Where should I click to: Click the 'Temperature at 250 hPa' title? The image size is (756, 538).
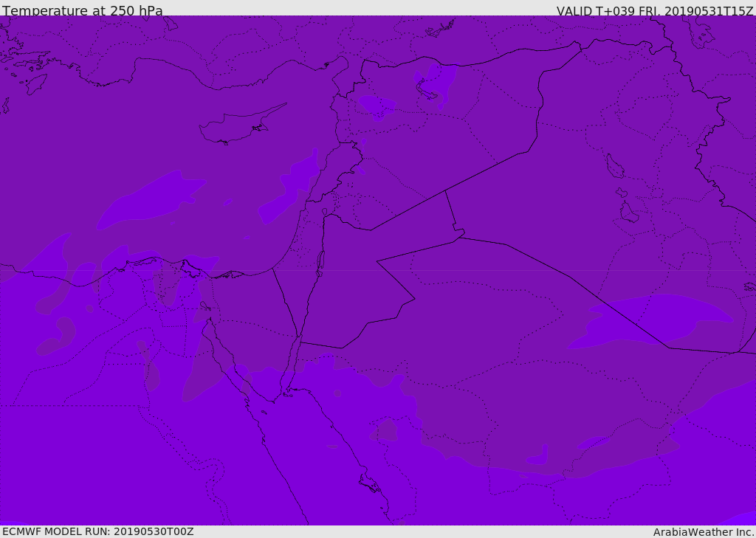(83, 10)
